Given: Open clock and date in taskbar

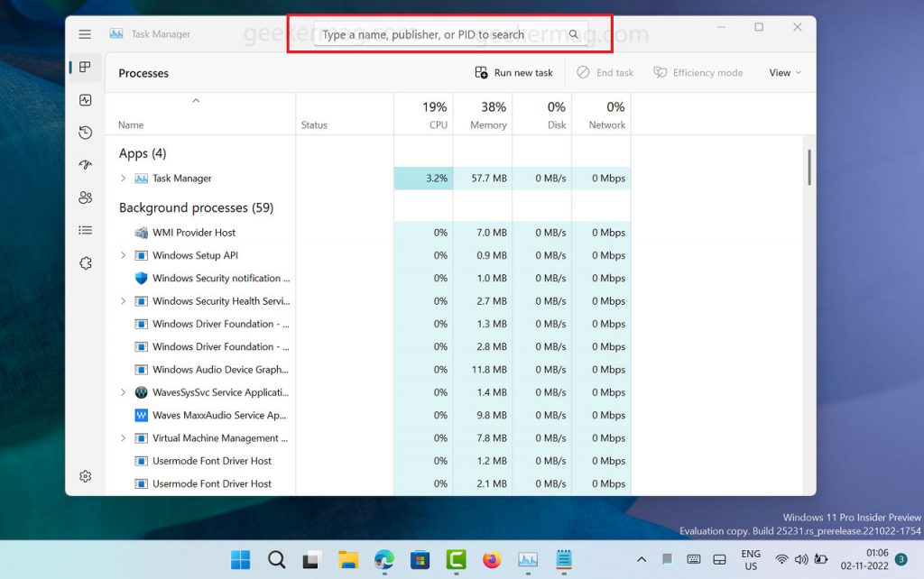Looking at the screenshot, I should pos(864,559).
